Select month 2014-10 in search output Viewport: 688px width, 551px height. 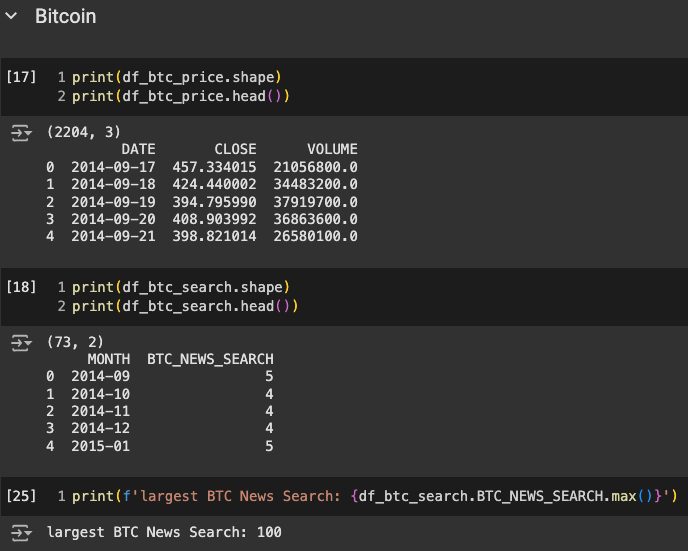point(100,394)
